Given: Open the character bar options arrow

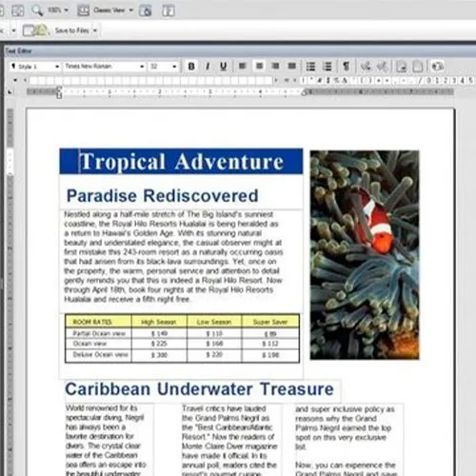Looking at the screenshot, I should pyautogui.click(x=15, y=81).
